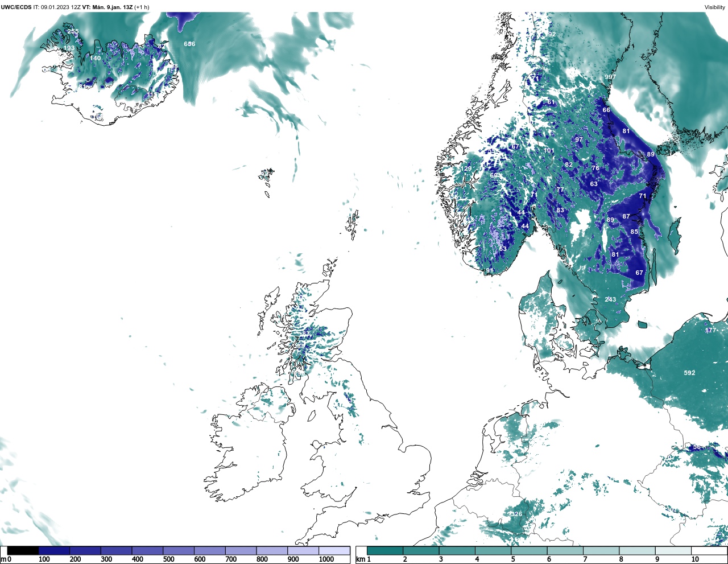Pick the 300–400 m legend color box
This screenshot has width=728, height=564.
pos(116,550)
